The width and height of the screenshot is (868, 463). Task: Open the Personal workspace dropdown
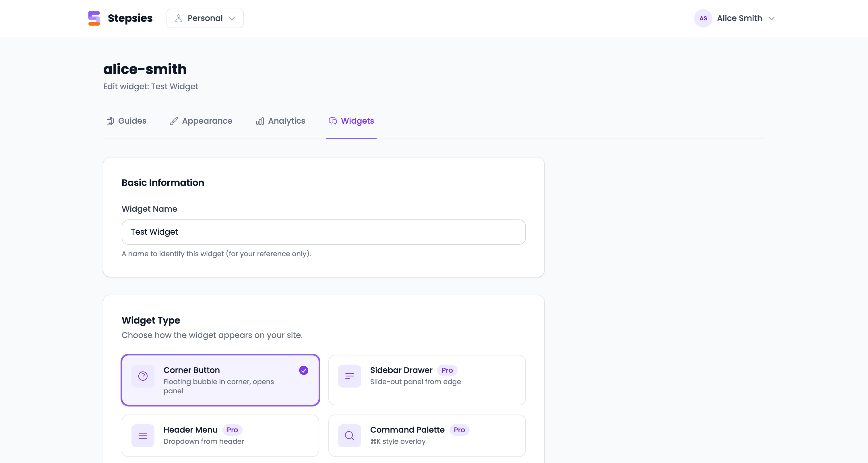[205, 18]
